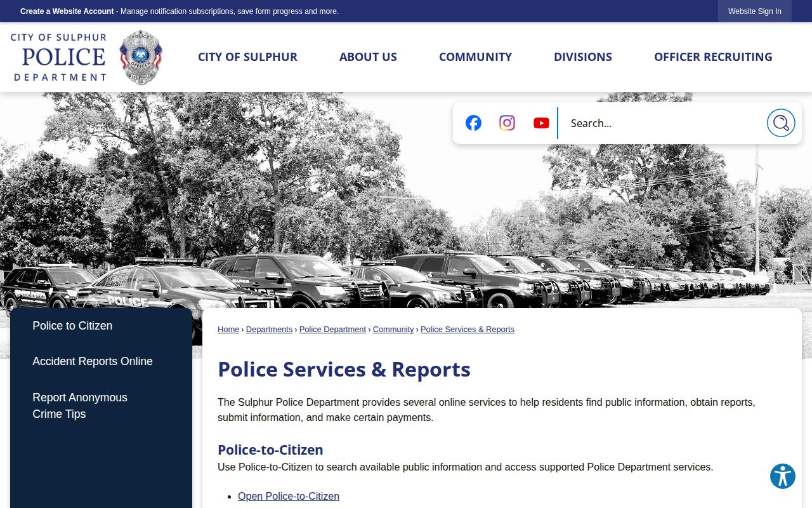Click the Police-to-Citizen section heading
The width and height of the screenshot is (812, 508).
click(x=270, y=450)
